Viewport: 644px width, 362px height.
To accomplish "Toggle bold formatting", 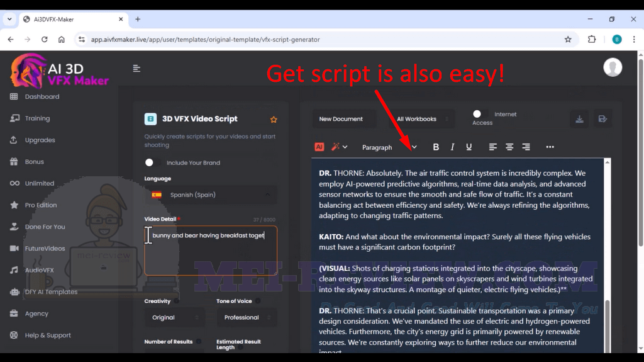I will click(x=436, y=147).
